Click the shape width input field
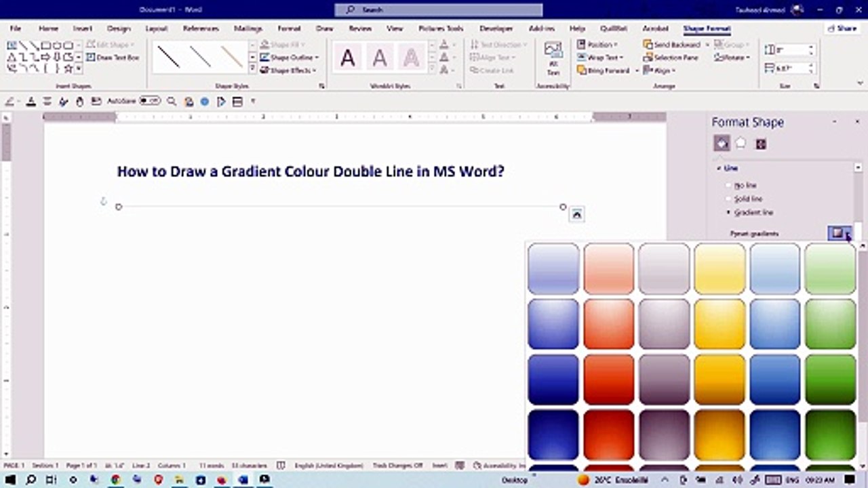868x488 pixels. (795, 68)
